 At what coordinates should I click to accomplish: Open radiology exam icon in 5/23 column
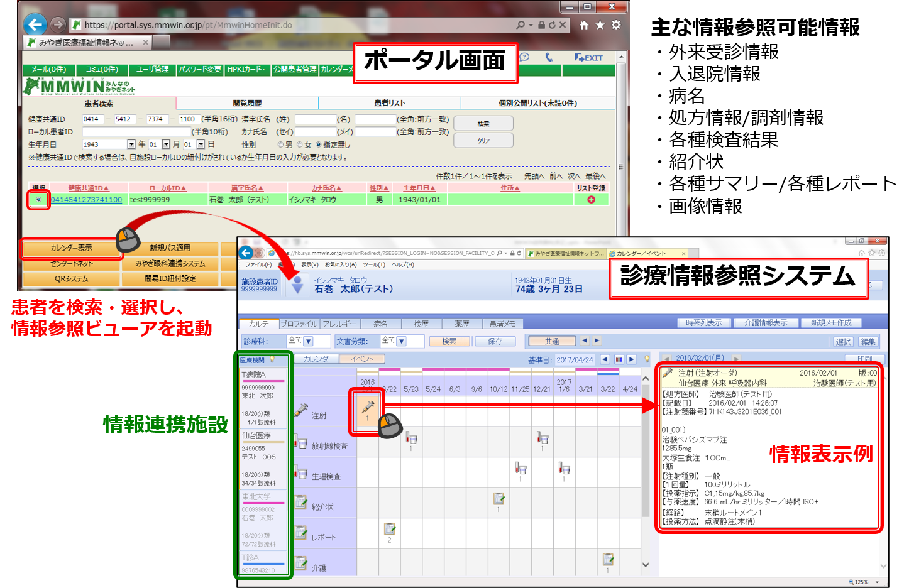pos(411,438)
